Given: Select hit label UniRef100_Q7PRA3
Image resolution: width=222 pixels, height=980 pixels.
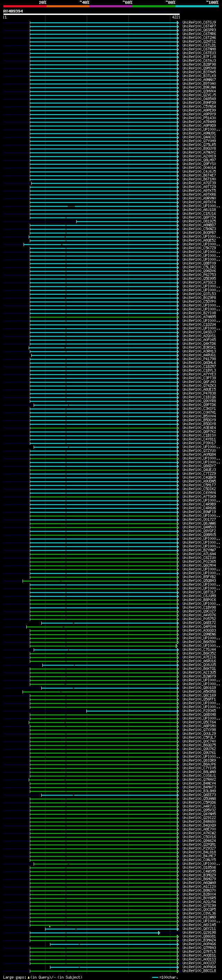Looking at the screenshot, I should coord(199,948).
